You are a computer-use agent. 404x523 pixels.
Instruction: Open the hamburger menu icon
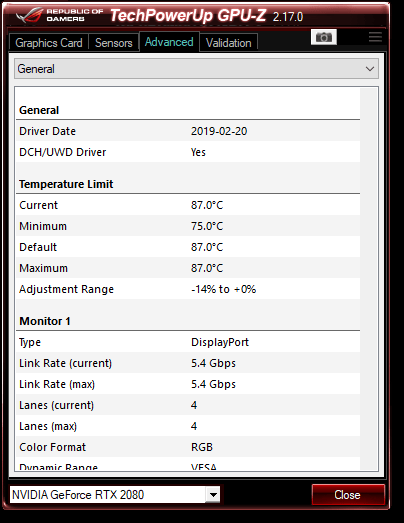point(375,37)
